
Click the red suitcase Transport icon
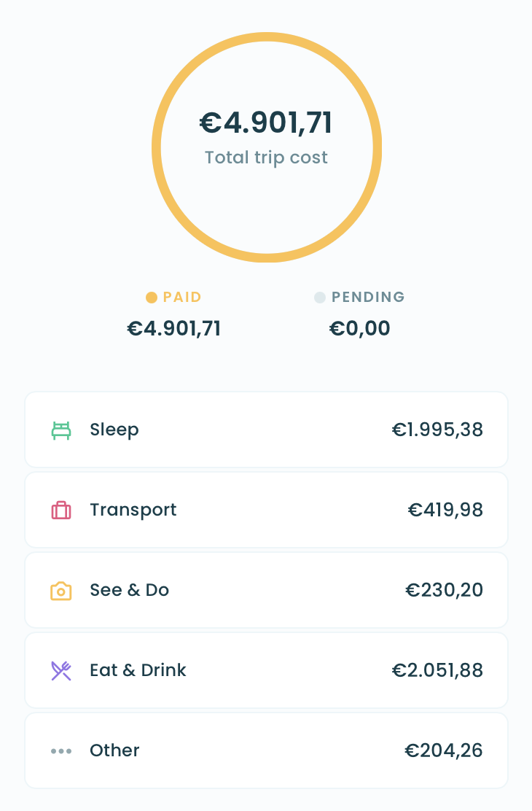pyautogui.click(x=61, y=511)
